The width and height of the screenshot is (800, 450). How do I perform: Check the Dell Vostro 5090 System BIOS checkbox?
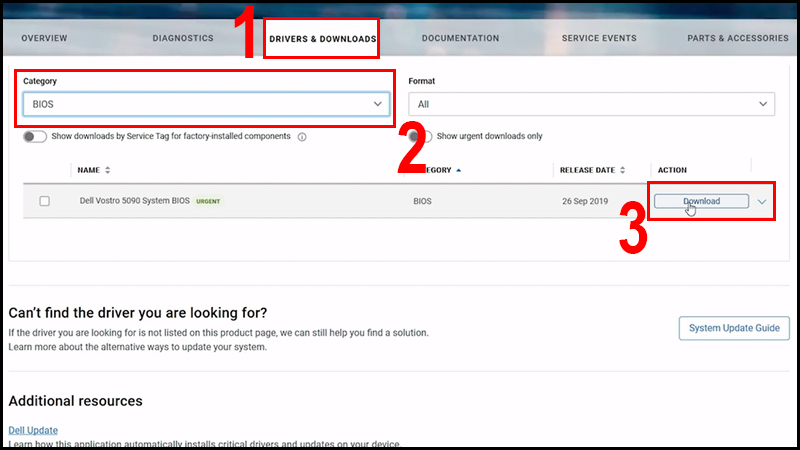tap(44, 201)
